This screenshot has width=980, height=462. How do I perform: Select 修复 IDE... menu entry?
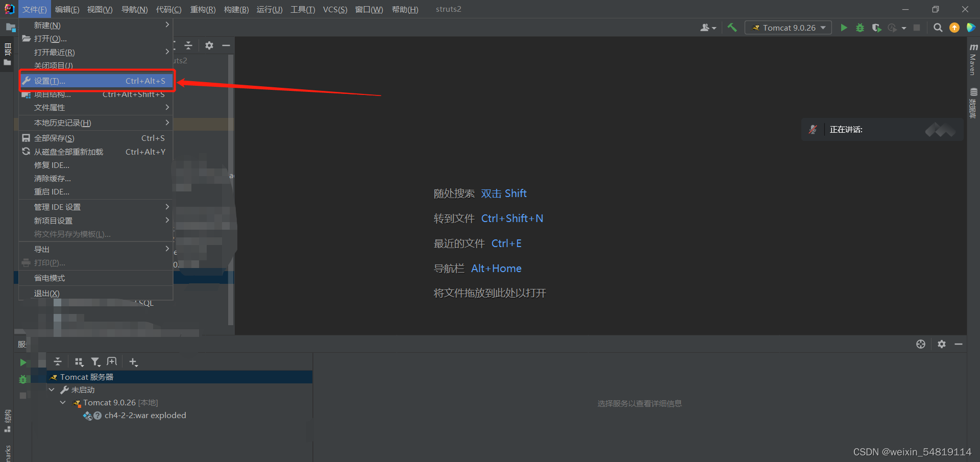pyautogui.click(x=96, y=165)
